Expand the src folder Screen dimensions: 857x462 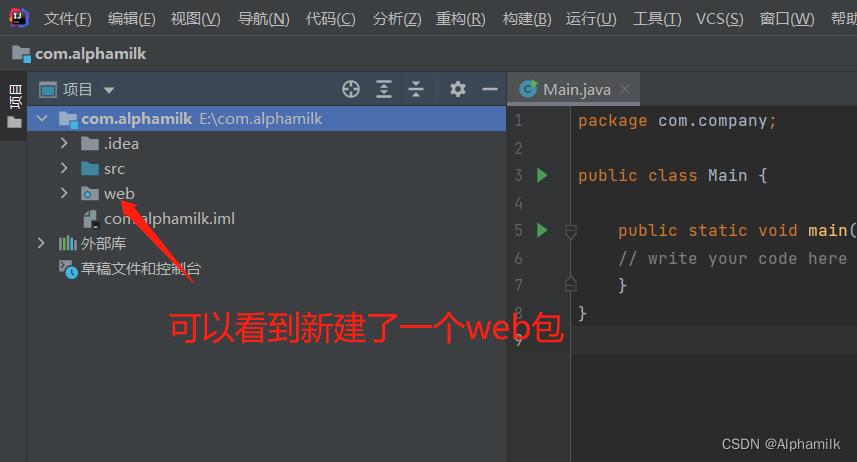[x=64, y=168]
